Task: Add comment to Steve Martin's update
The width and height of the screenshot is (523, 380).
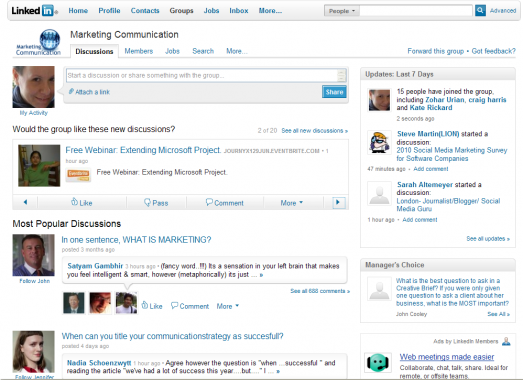Action: [x=431, y=169]
